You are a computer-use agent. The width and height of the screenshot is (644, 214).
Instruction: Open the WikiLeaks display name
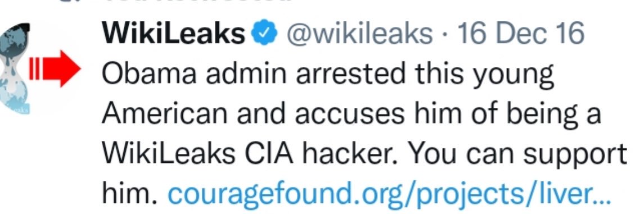[x=173, y=34]
